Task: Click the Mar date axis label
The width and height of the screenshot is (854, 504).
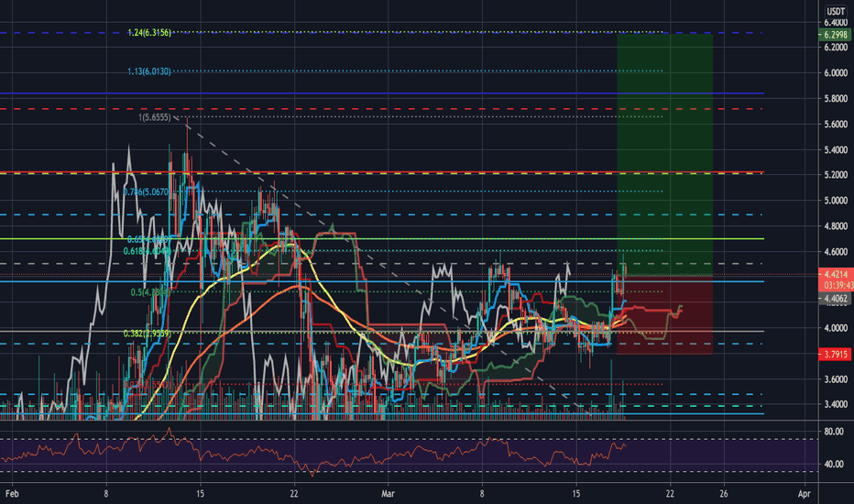Action: click(388, 494)
